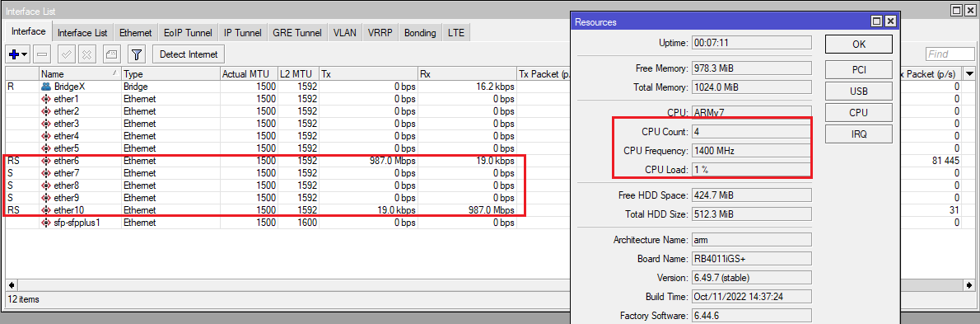Screen dimensions: 980x324
Task: Click the minus Remove toolbar button
Action: point(41,54)
